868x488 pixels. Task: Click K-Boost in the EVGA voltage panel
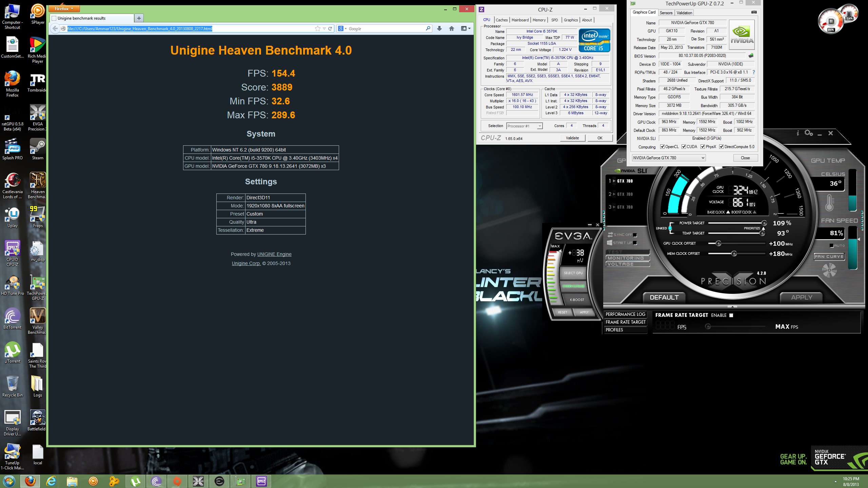577,300
